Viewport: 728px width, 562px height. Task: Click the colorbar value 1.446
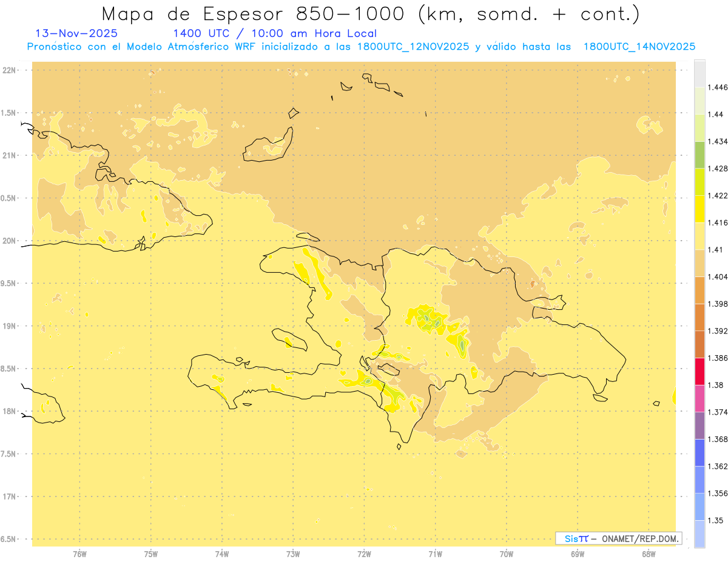(718, 87)
